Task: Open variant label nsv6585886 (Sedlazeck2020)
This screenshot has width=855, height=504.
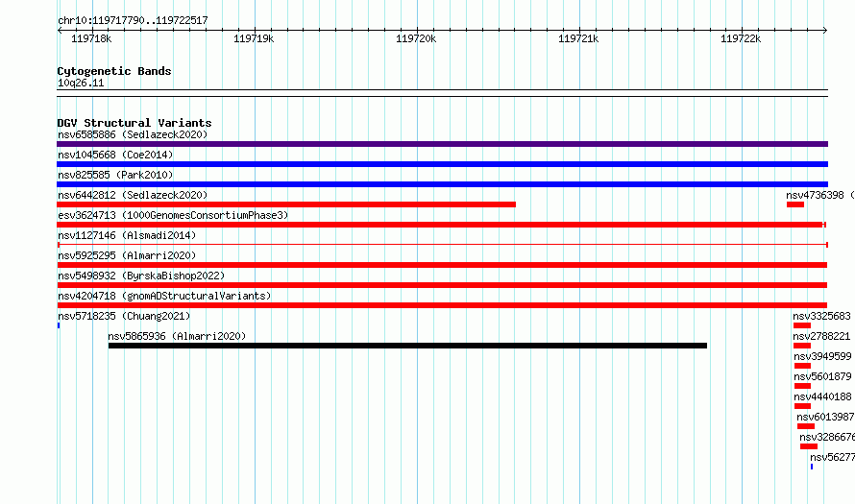Action: pos(133,134)
